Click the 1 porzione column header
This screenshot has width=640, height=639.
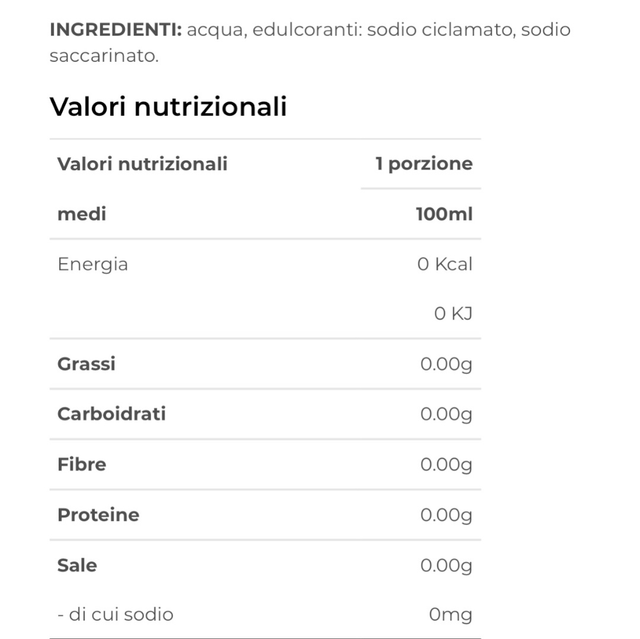click(x=423, y=164)
